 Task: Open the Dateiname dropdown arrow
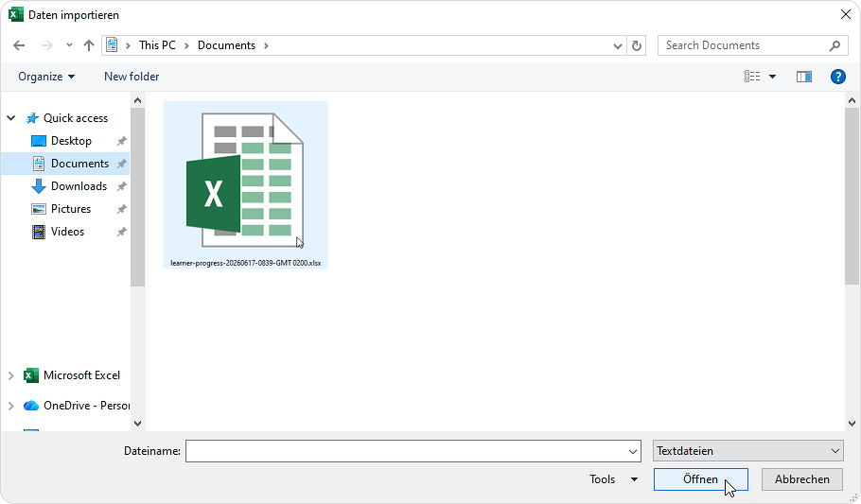point(633,451)
